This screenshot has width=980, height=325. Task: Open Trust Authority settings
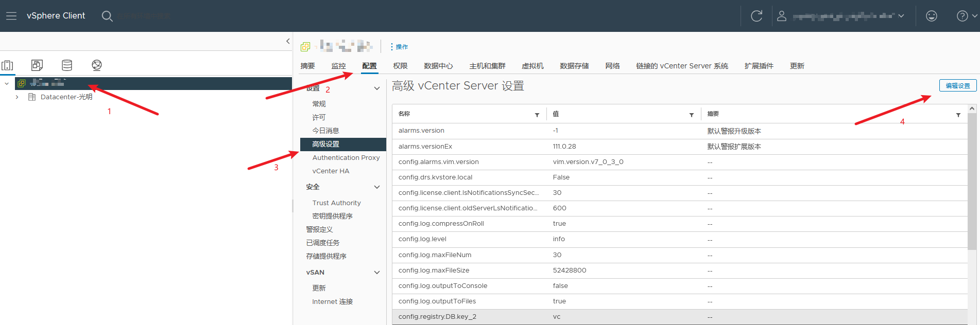click(336, 203)
